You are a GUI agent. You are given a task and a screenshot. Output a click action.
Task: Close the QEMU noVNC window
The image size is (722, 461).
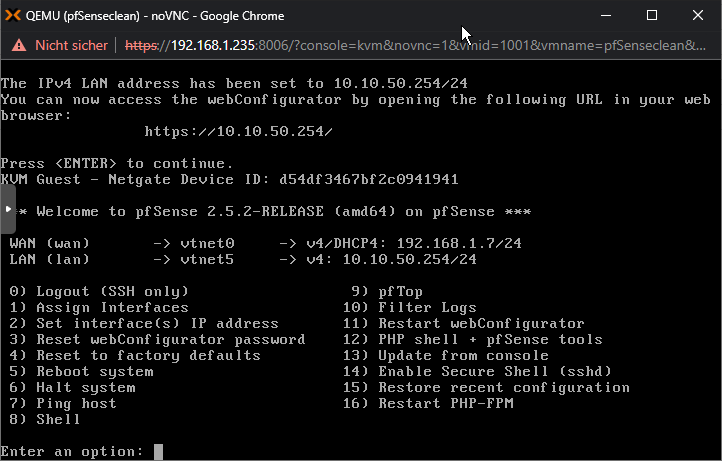tap(698, 16)
